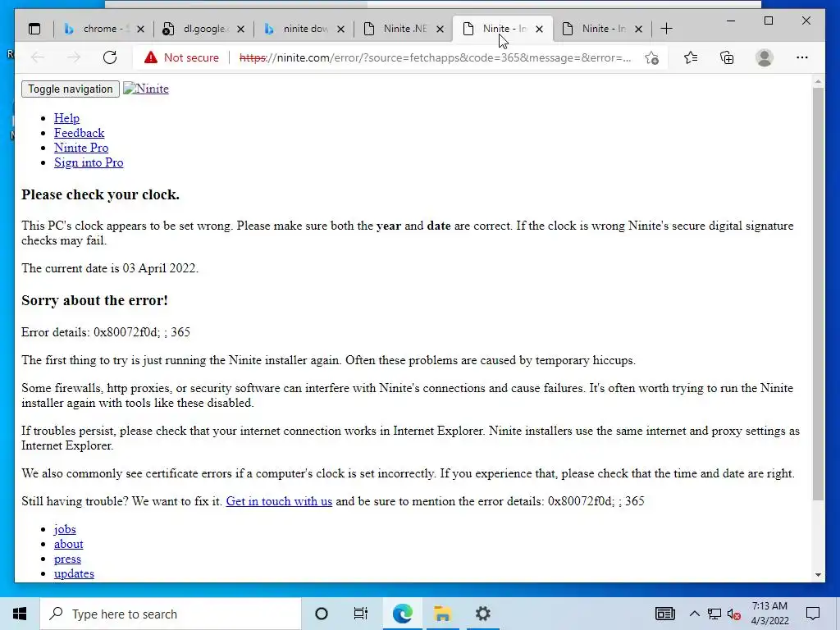Minimize the Edge window

click(731, 21)
